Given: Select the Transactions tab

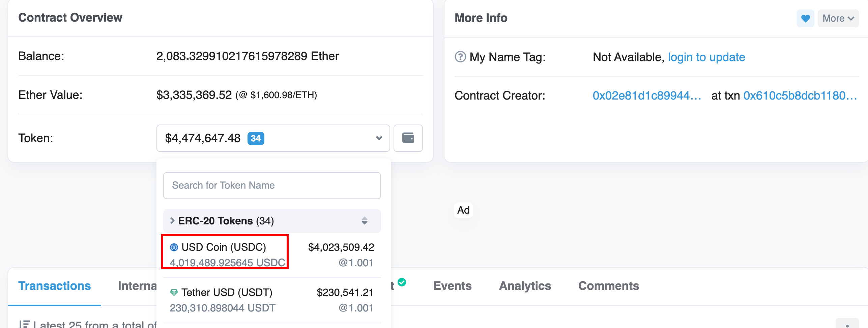Looking at the screenshot, I should [x=55, y=286].
